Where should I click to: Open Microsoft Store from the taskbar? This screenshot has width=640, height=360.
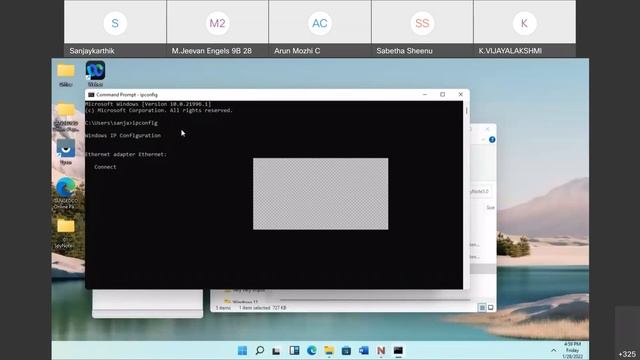[x=346, y=351]
